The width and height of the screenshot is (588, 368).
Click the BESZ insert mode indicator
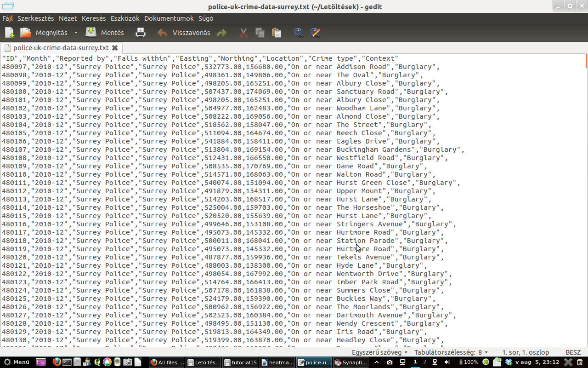click(x=573, y=352)
